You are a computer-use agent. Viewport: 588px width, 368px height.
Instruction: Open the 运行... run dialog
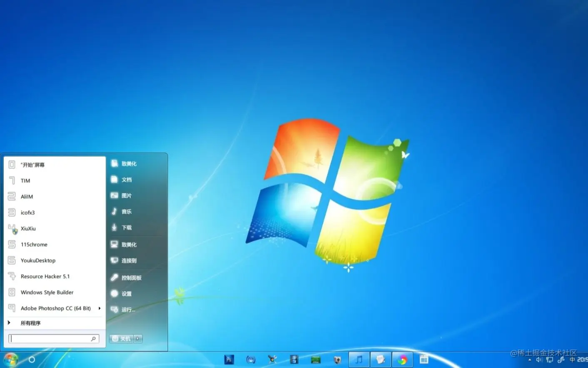click(x=137, y=310)
